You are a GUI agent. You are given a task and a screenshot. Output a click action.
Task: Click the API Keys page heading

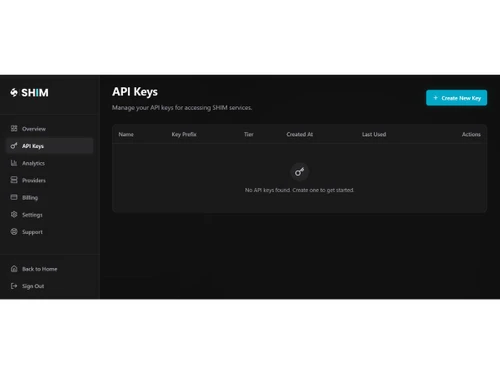point(135,92)
